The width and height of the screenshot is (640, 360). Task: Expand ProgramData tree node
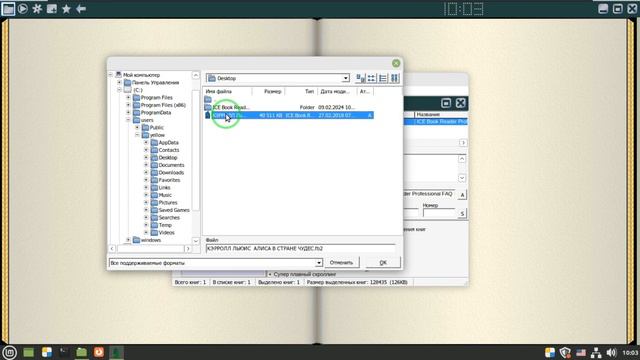coord(128,112)
